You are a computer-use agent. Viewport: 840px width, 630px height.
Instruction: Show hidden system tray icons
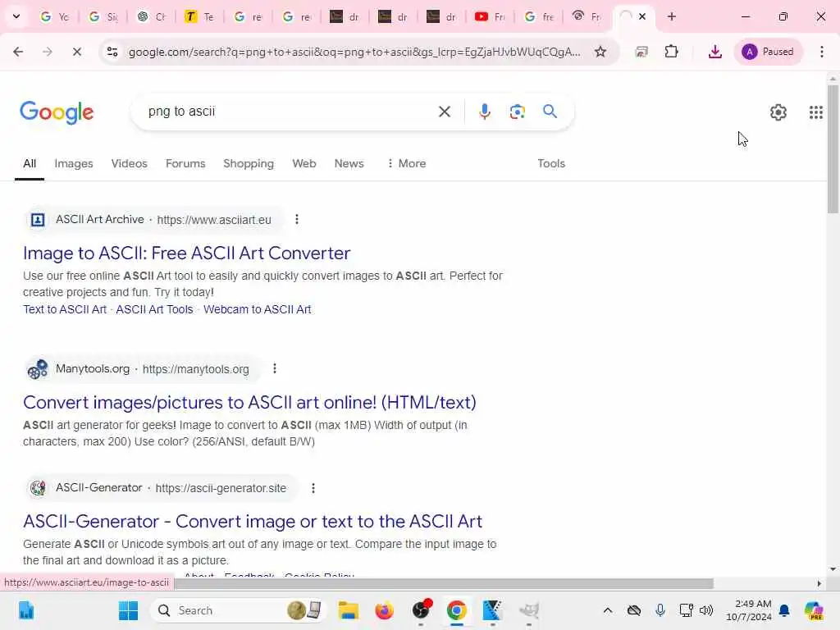pos(608,610)
